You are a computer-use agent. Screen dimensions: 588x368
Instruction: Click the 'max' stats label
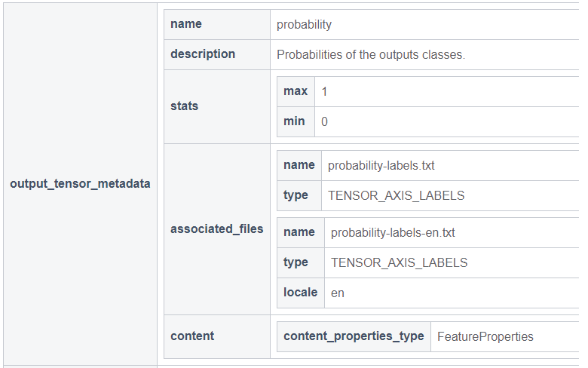point(296,91)
